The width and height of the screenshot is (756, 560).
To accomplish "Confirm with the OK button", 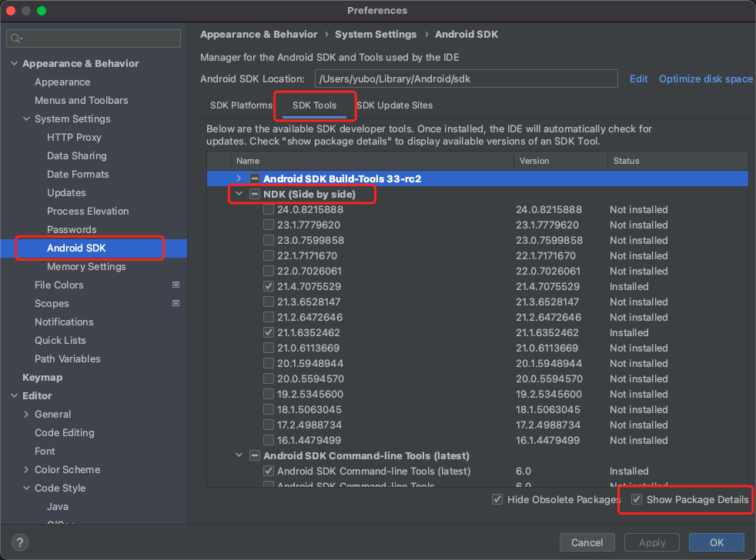I will click(717, 542).
